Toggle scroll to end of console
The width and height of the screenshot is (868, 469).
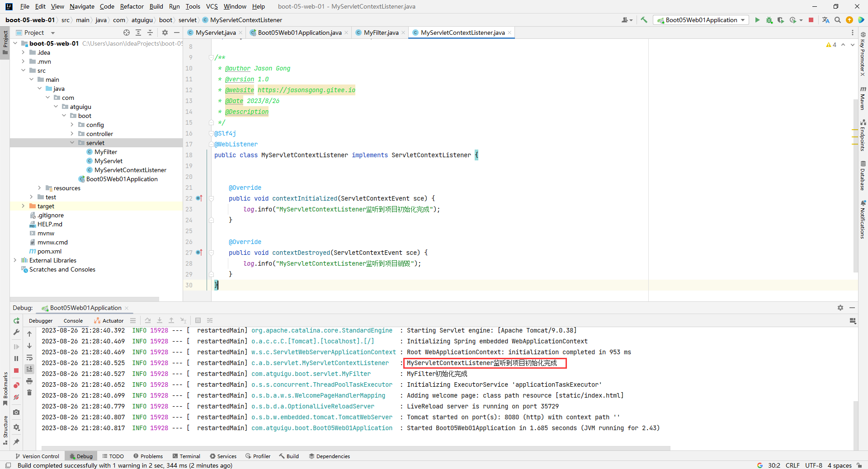point(29,369)
